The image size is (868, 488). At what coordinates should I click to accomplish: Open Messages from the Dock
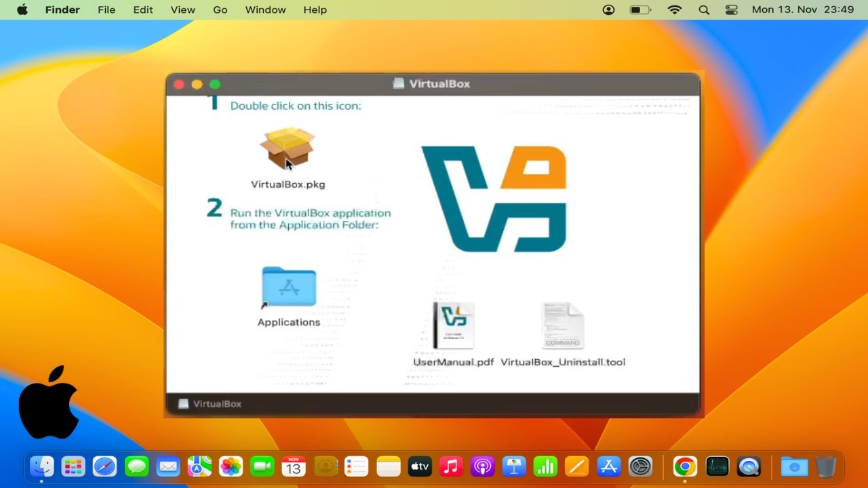click(x=136, y=467)
